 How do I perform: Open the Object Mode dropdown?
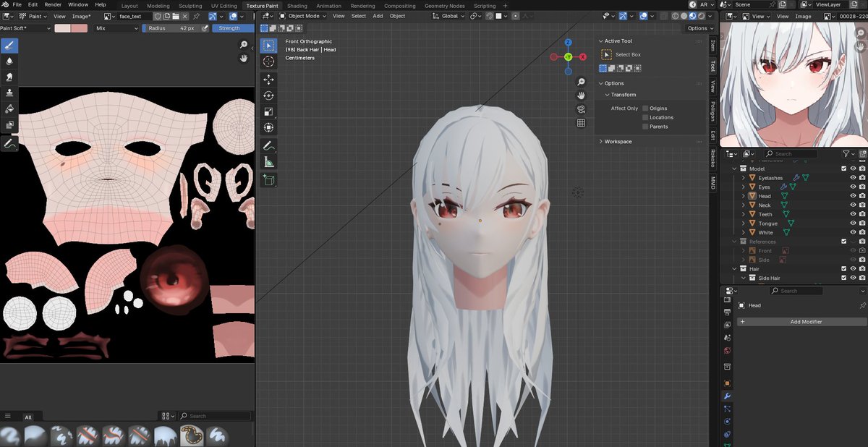(x=302, y=16)
